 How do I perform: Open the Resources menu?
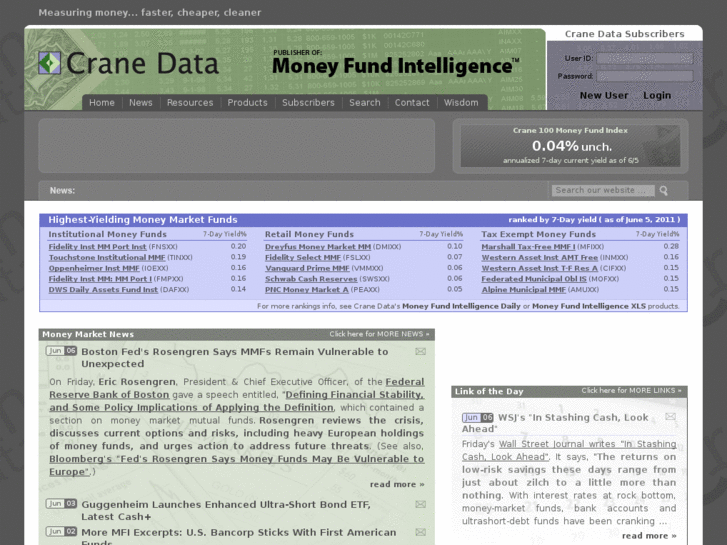pyautogui.click(x=190, y=103)
